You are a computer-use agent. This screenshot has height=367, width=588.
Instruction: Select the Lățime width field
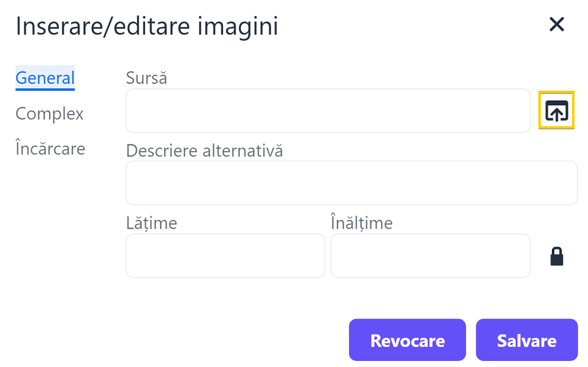225,256
